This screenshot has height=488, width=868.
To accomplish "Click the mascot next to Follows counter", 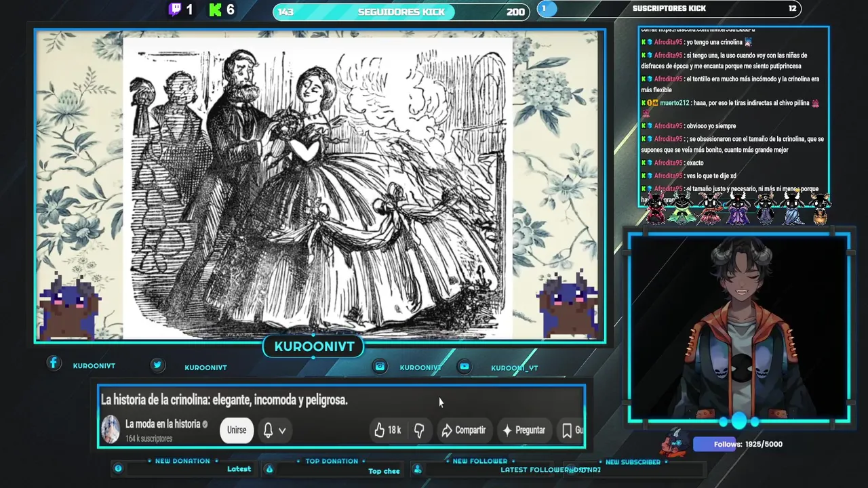I will click(675, 443).
